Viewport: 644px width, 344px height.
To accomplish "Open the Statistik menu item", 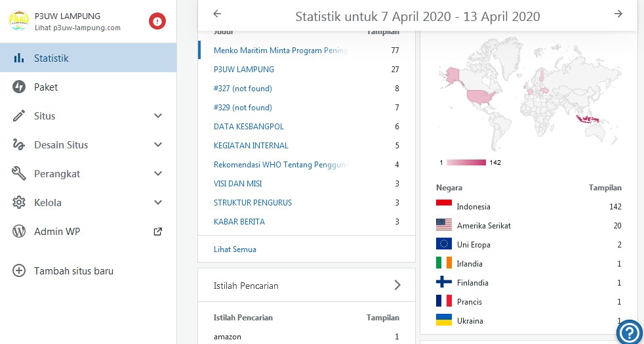I will point(89,58).
